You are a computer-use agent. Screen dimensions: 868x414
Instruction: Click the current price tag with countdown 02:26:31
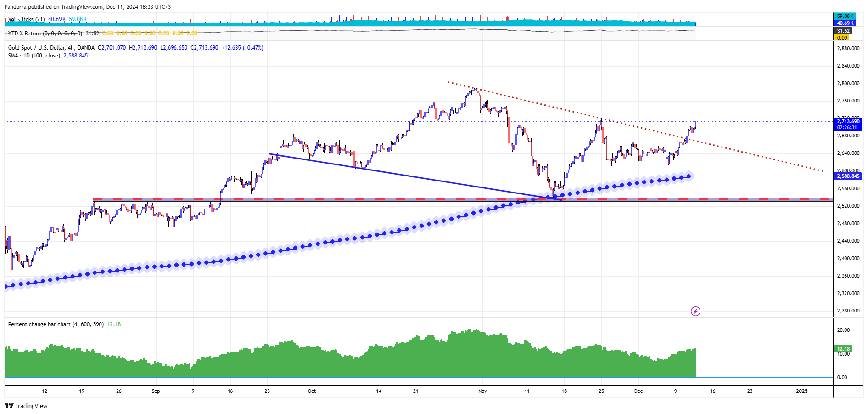point(847,125)
